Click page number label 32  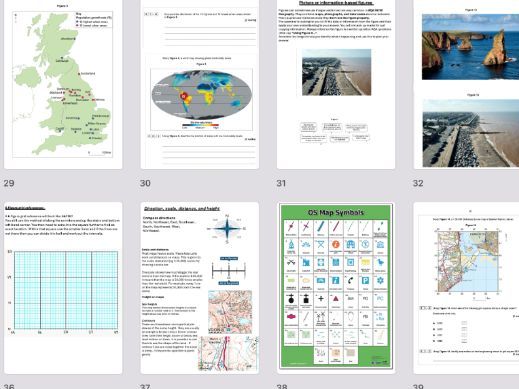(418, 183)
